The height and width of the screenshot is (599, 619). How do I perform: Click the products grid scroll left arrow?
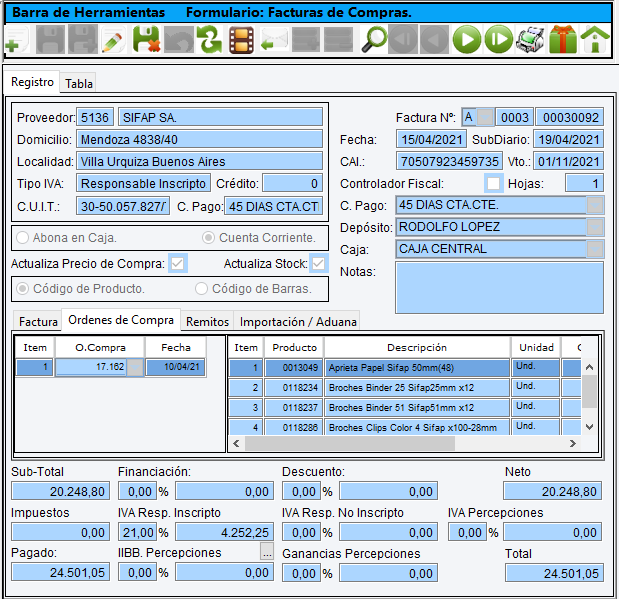[236, 443]
